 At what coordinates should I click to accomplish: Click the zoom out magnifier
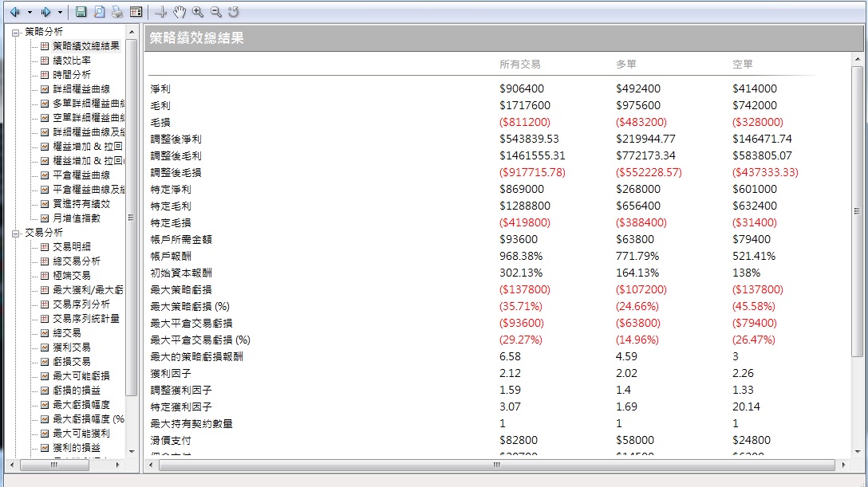[216, 12]
